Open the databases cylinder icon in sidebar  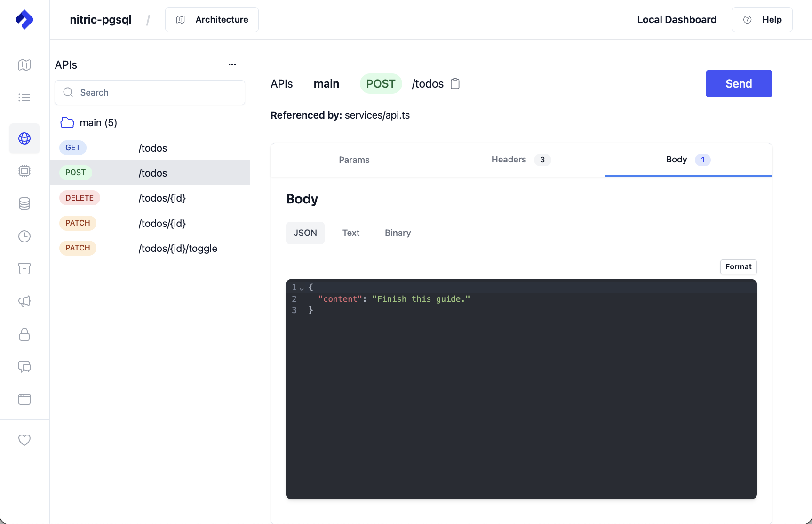pyautogui.click(x=24, y=203)
